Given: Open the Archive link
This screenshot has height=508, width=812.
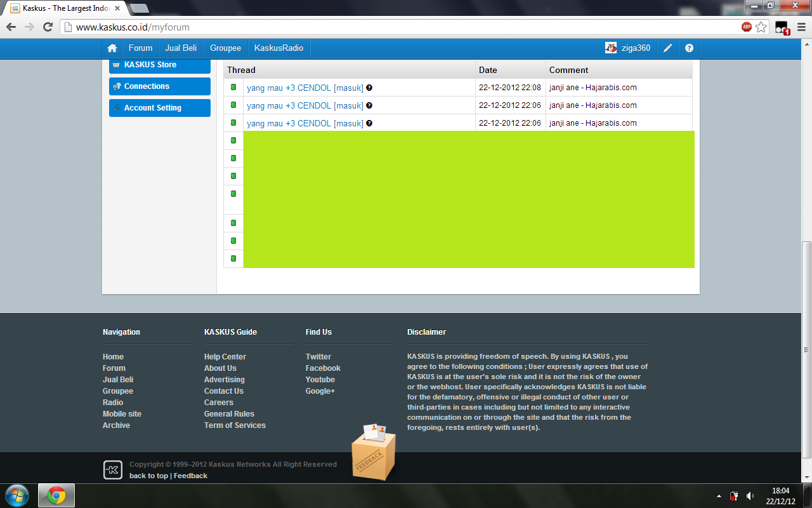Looking at the screenshot, I should pos(116,425).
